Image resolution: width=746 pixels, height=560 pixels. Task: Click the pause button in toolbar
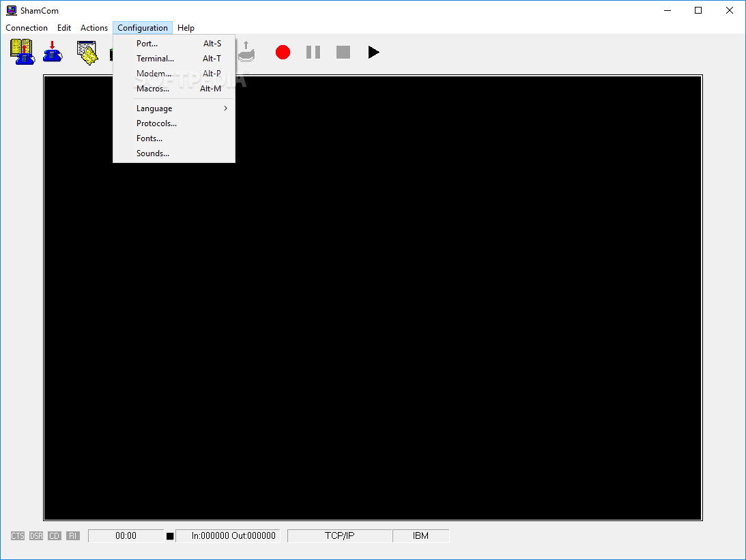313,53
